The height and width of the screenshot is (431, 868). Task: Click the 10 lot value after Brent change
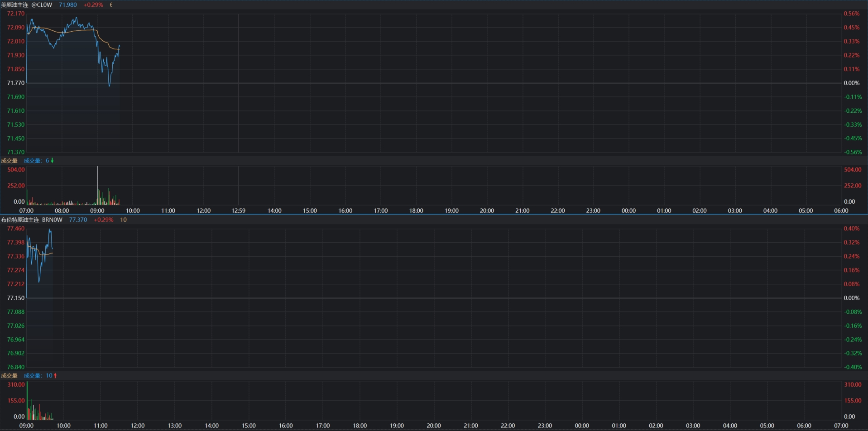(123, 220)
